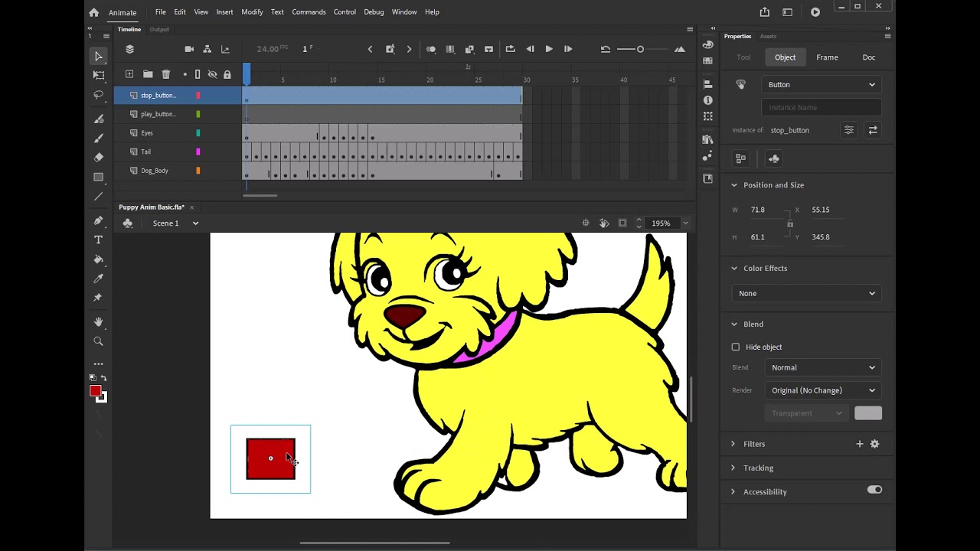Swap fill and stroke colors

(104, 378)
